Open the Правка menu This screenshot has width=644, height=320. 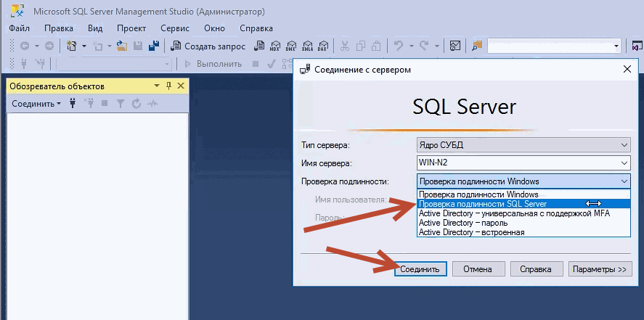pos(59,28)
